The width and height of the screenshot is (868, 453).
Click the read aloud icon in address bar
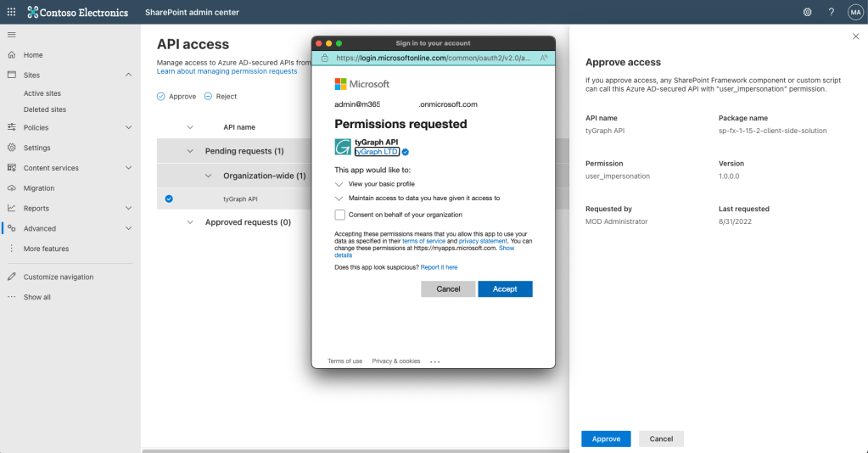[x=544, y=59]
